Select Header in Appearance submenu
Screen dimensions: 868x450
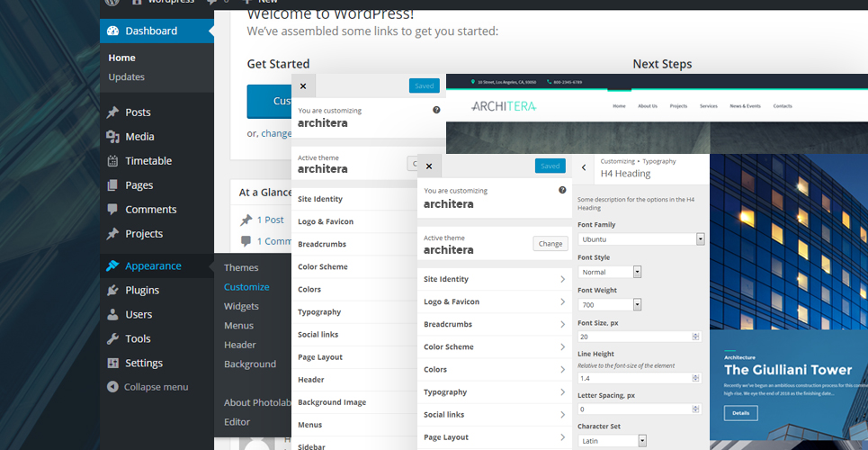(240, 345)
